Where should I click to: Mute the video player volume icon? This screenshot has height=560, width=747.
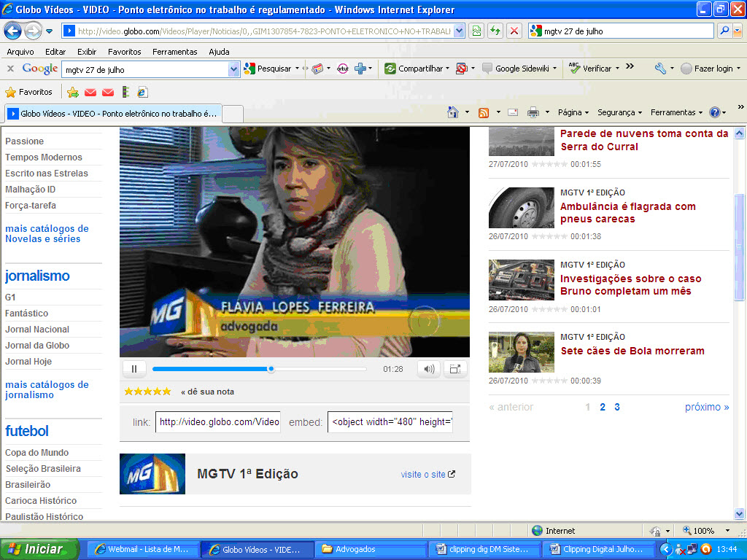click(x=429, y=369)
